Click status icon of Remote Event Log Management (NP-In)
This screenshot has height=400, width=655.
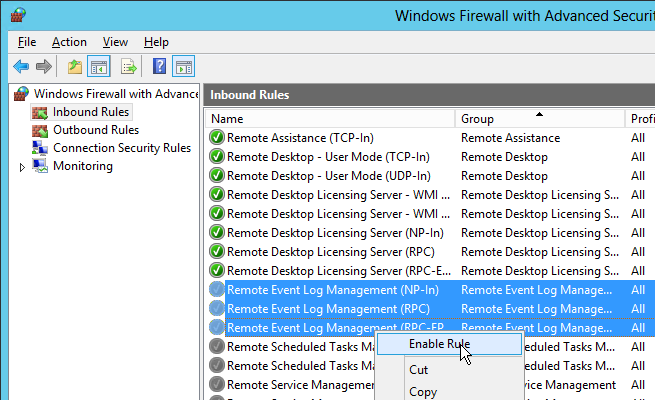click(x=217, y=289)
